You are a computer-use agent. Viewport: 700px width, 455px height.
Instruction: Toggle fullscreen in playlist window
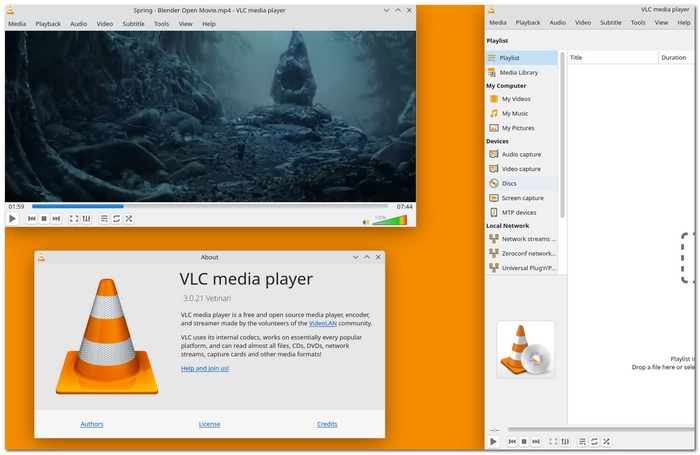pyautogui.click(x=553, y=442)
